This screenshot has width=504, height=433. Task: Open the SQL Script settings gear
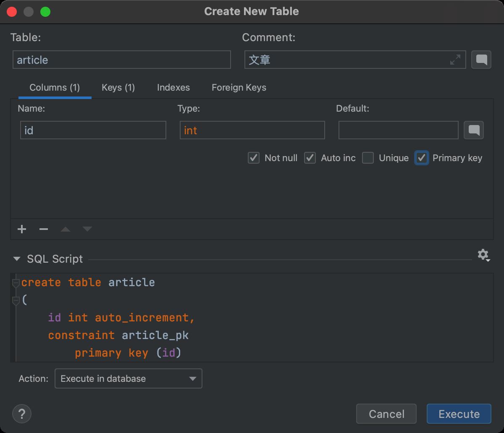coord(483,255)
